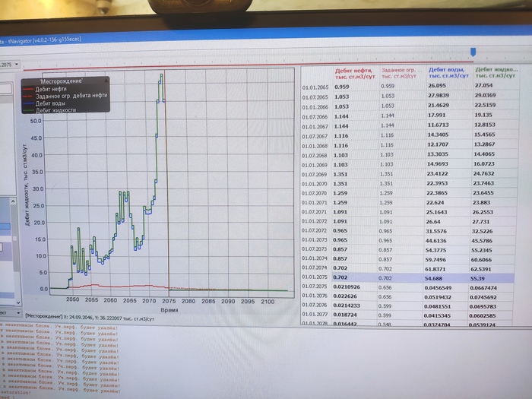Select table row dated 01.01.2071
This screenshot has width=532, height=399.
coord(410,203)
